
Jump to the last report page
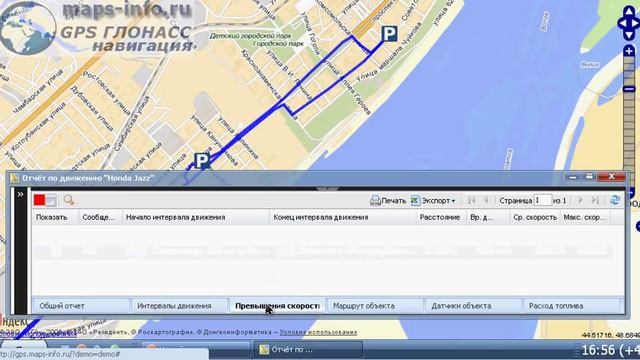click(x=595, y=200)
